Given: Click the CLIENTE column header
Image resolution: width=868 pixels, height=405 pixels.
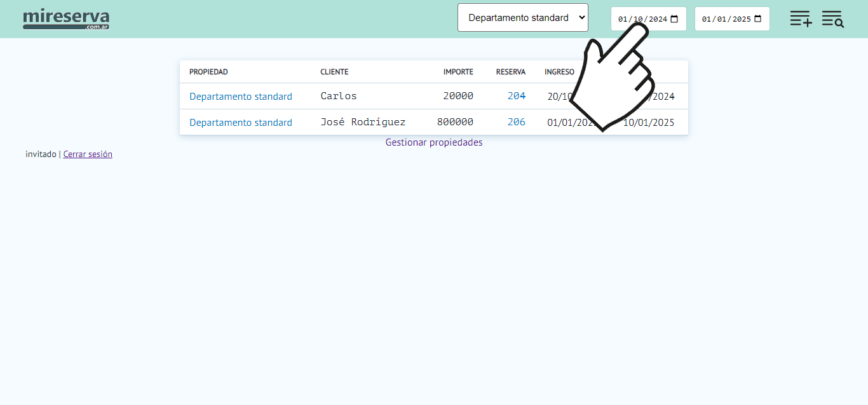Looking at the screenshot, I should pos(334,72).
